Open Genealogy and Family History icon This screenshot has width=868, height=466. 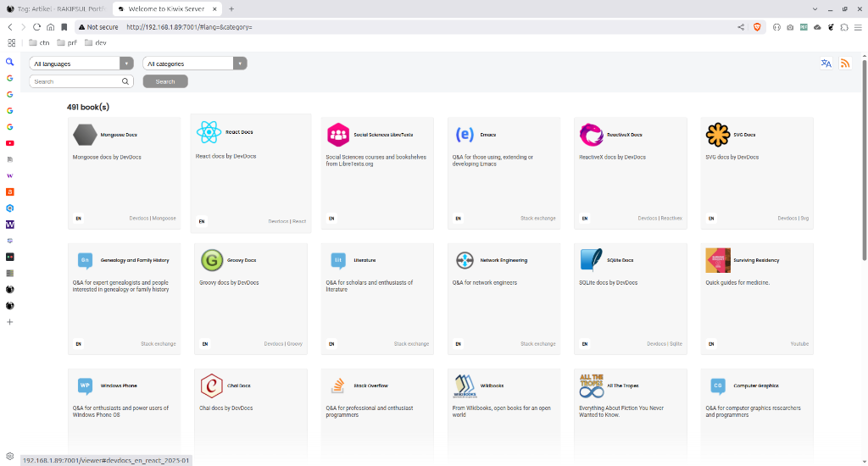tap(85, 260)
